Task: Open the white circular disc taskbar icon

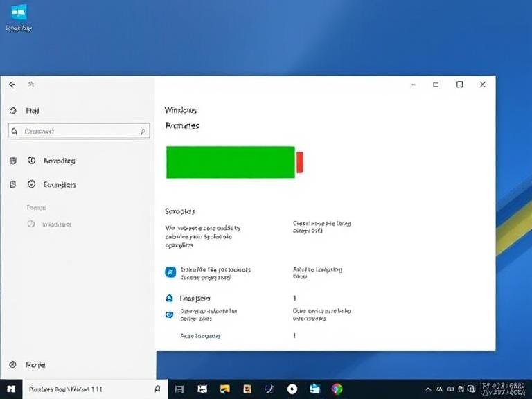Action: pyautogui.click(x=292, y=389)
